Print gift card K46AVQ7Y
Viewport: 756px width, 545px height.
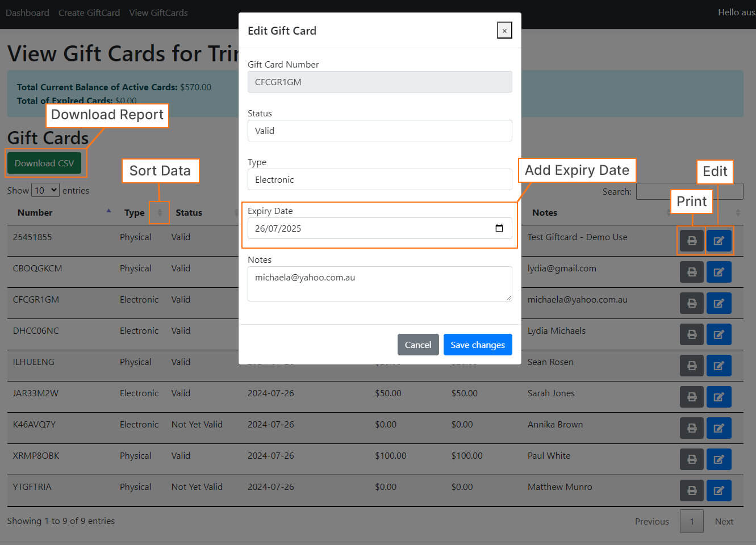point(691,427)
